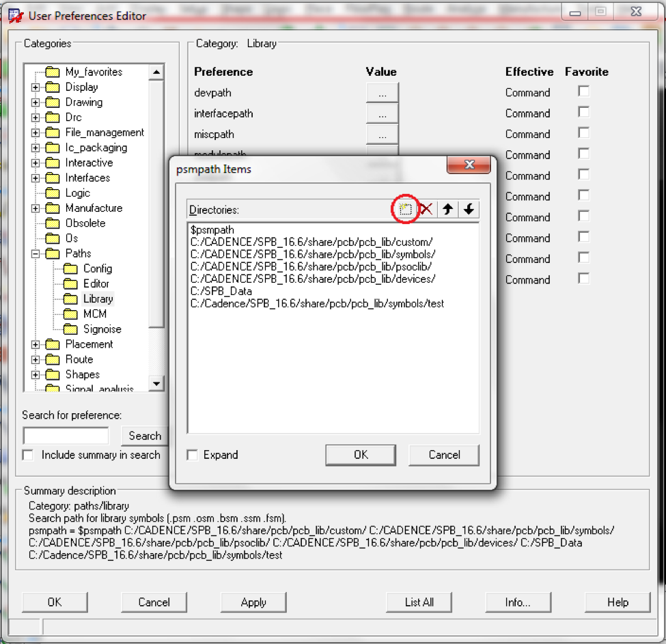Expand the Placement category
The height and width of the screenshot is (644, 666).
tap(35, 344)
